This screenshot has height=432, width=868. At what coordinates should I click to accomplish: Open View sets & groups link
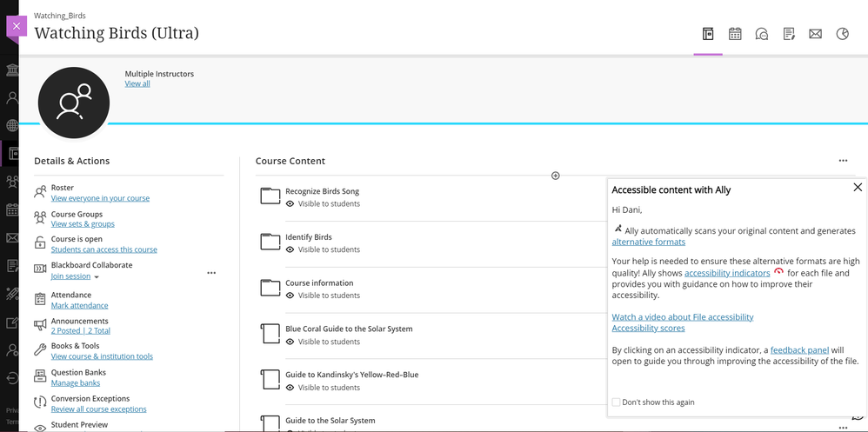(x=83, y=224)
